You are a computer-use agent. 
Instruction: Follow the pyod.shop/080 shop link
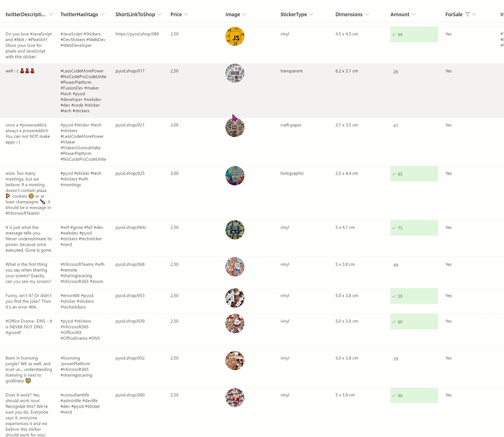coord(130,395)
